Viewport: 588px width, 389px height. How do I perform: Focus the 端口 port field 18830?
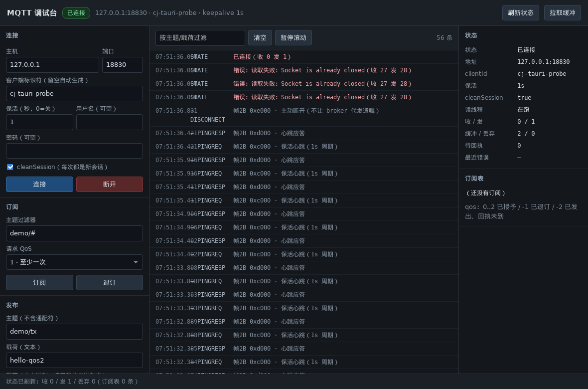tap(122, 64)
